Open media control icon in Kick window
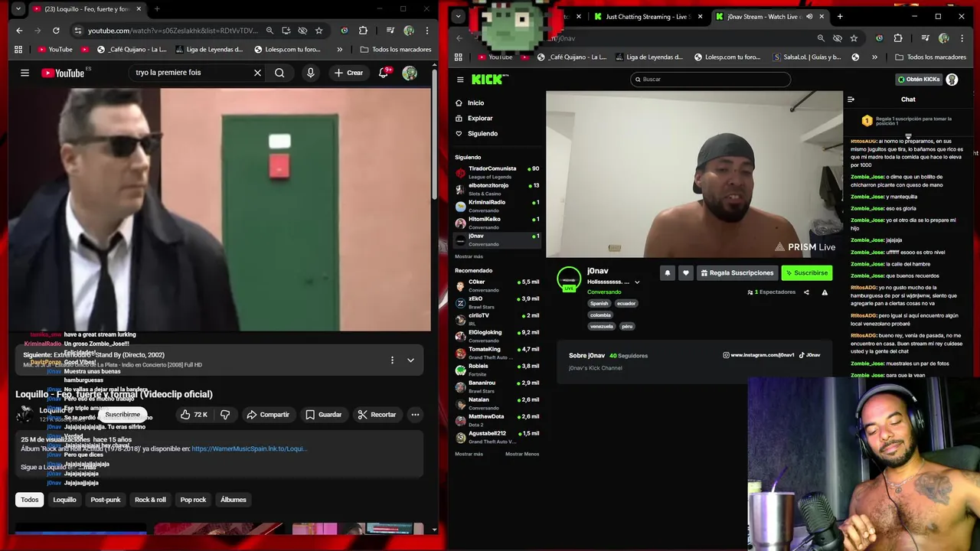The image size is (980, 551). [x=926, y=38]
